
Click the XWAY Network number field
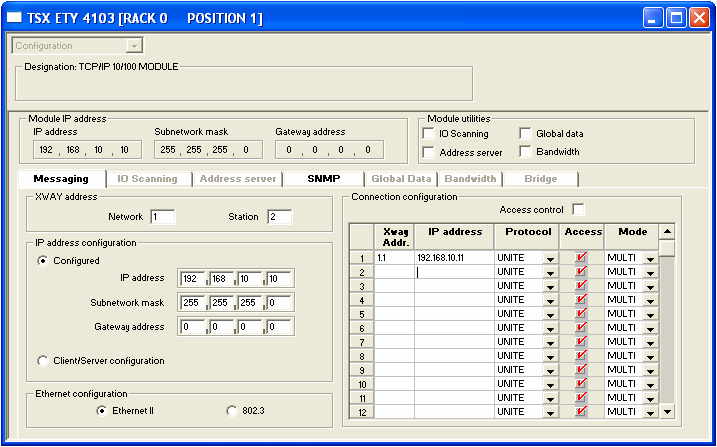(163, 217)
